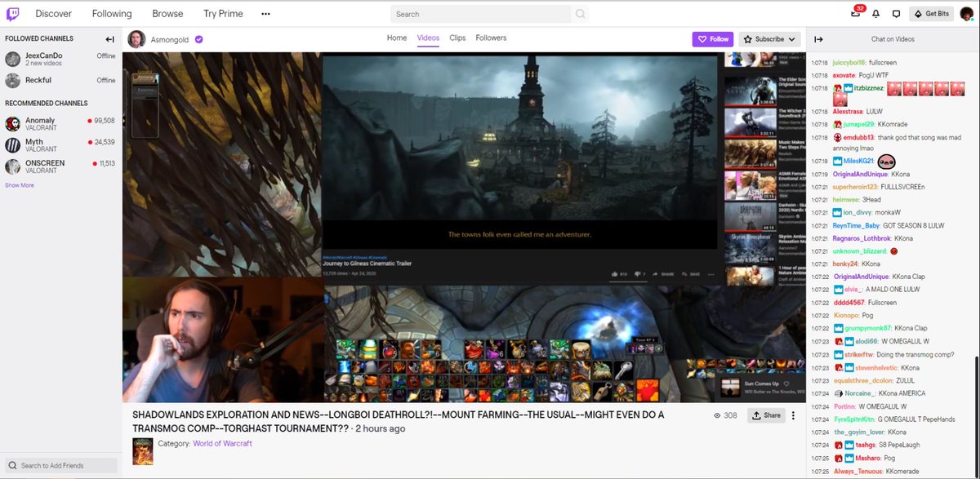Viewport: 980px width, 479px height.
Task: Click JeexCanDo avatar in followed channels
Action: point(12,59)
